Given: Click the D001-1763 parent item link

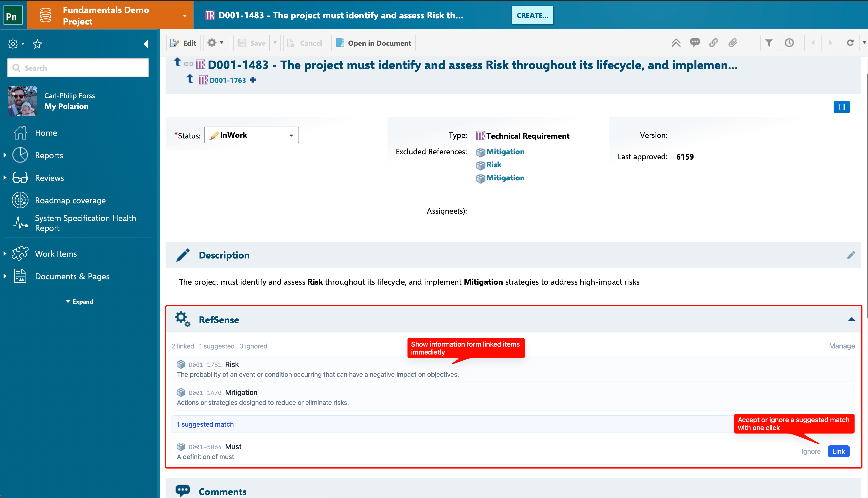Looking at the screenshot, I should (x=227, y=80).
